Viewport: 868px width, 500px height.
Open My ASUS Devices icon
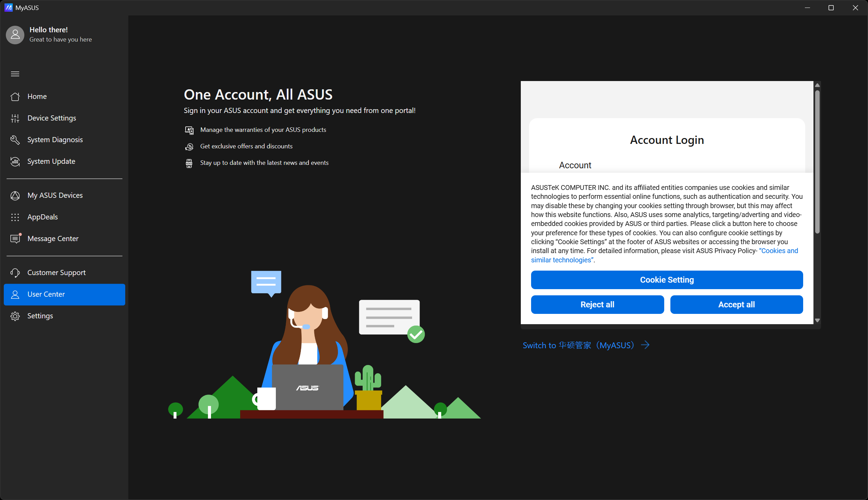coord(15,195)
